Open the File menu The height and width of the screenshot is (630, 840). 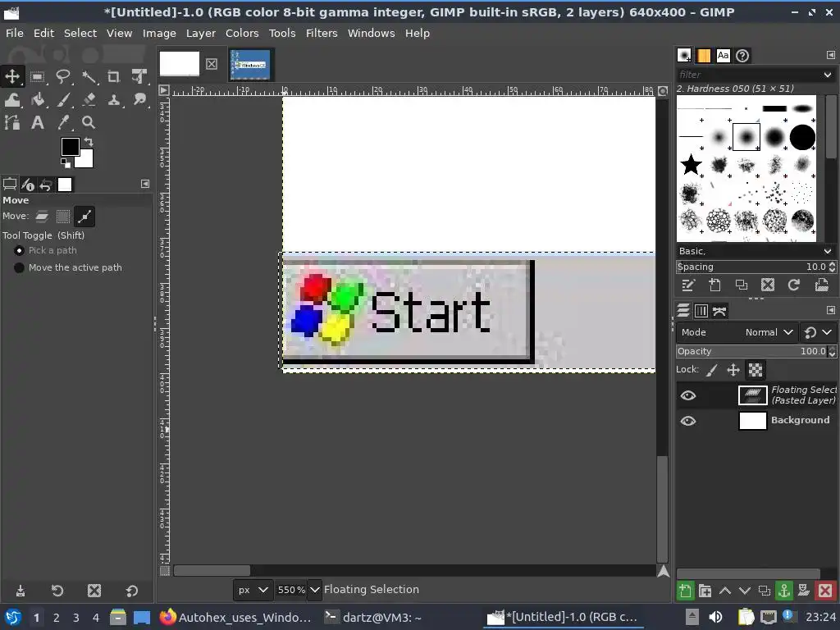pyautogui.click(x=15, y=33)
